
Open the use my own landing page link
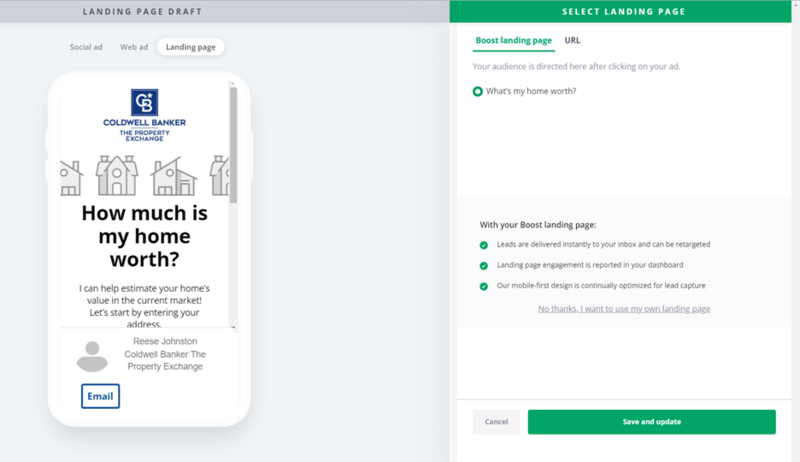624,309
